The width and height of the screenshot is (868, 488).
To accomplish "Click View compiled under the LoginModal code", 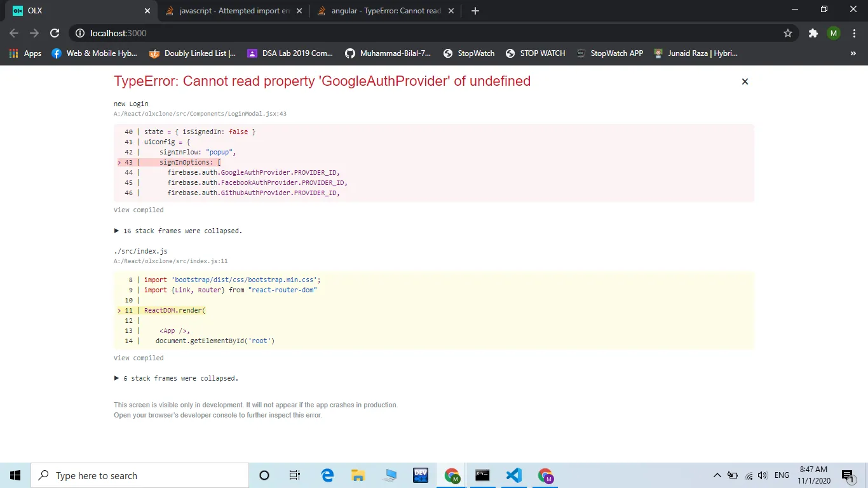I will 139,210.
